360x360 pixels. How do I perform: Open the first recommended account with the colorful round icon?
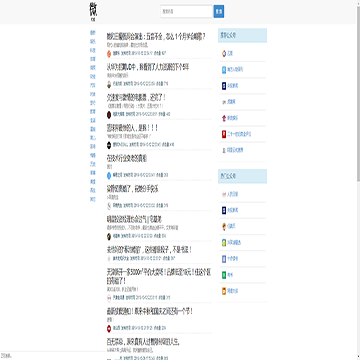(x=227, y=53)
